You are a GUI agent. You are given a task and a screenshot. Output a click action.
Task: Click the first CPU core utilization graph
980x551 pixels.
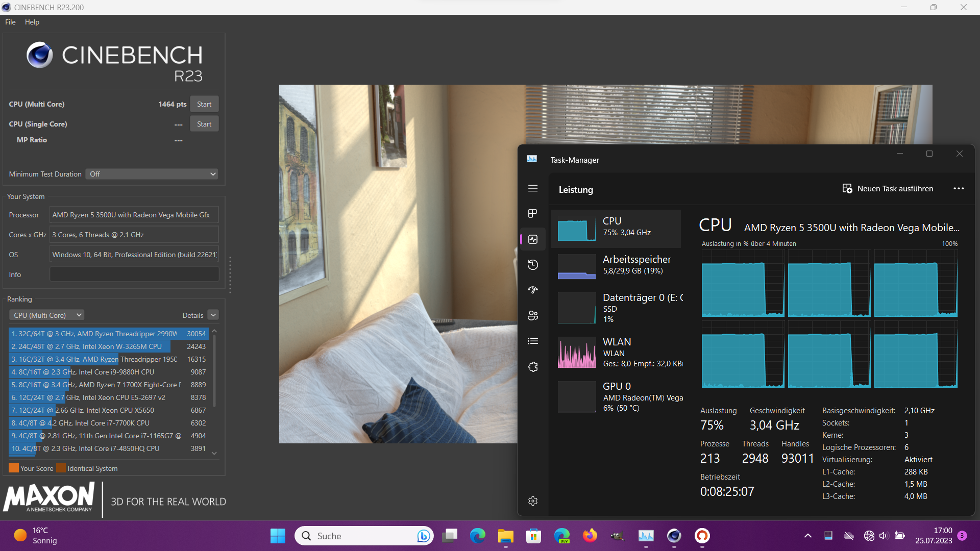coord(743,284)
